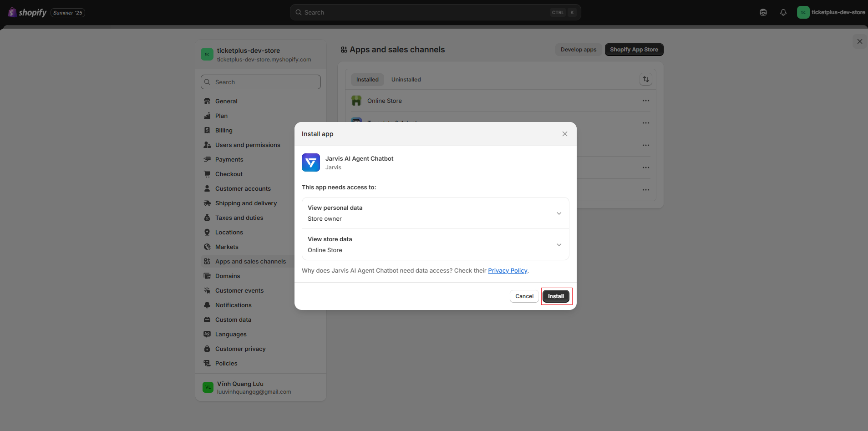Screen dimensions: 868x431
Task: Click the Custom data icon
Action: coord(207,319)
